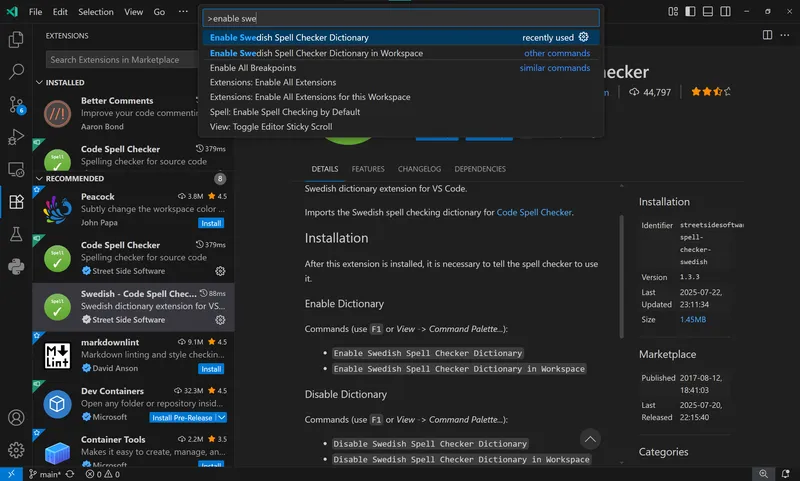Open Source Control view with 6 changes

[x=16, y=105]
